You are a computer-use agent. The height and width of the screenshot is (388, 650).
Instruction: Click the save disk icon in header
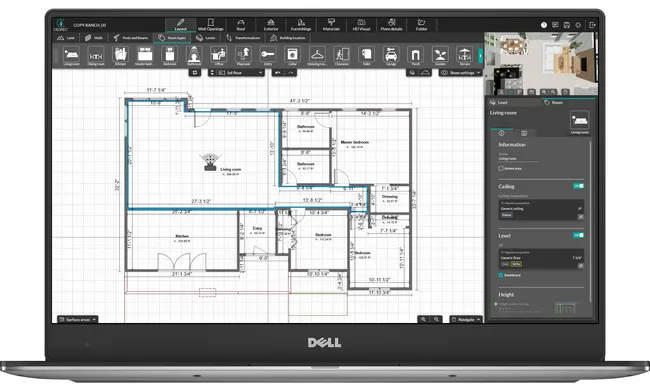[567, 25]
